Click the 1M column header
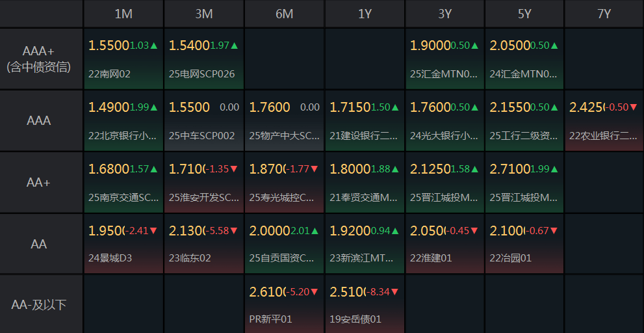 point(123,14)
